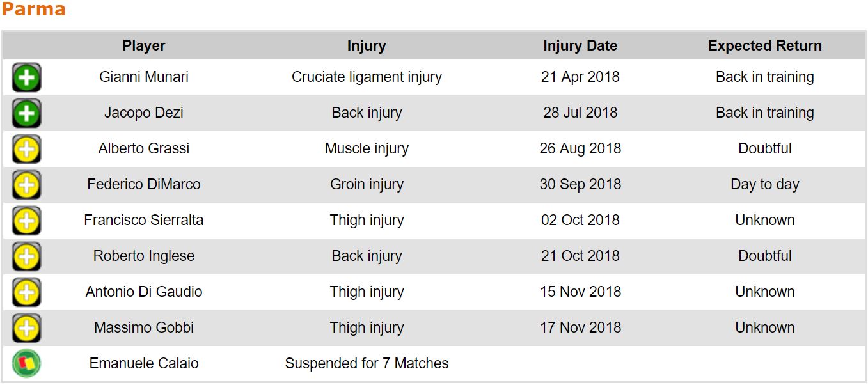Click the Expected Return column header
The height and width of the screenshot is (385, 868).
pyautogui.click(x=765, y=46)
